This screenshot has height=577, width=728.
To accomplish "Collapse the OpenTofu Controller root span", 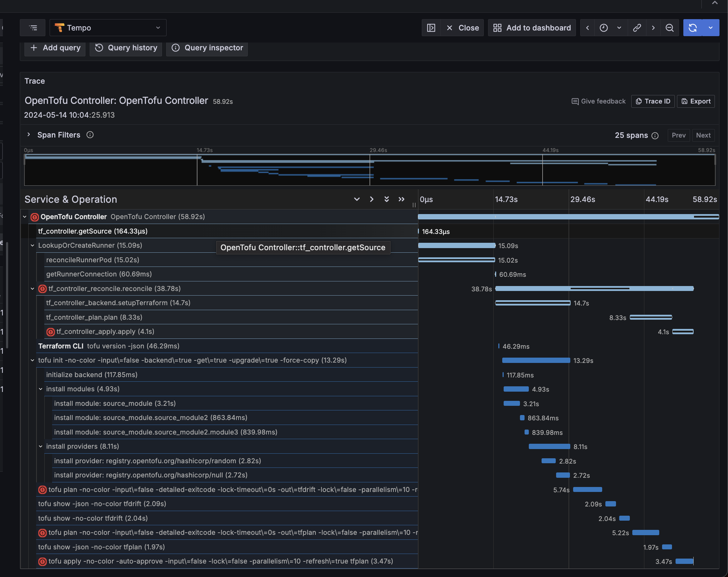I will (x=25, y=217).
